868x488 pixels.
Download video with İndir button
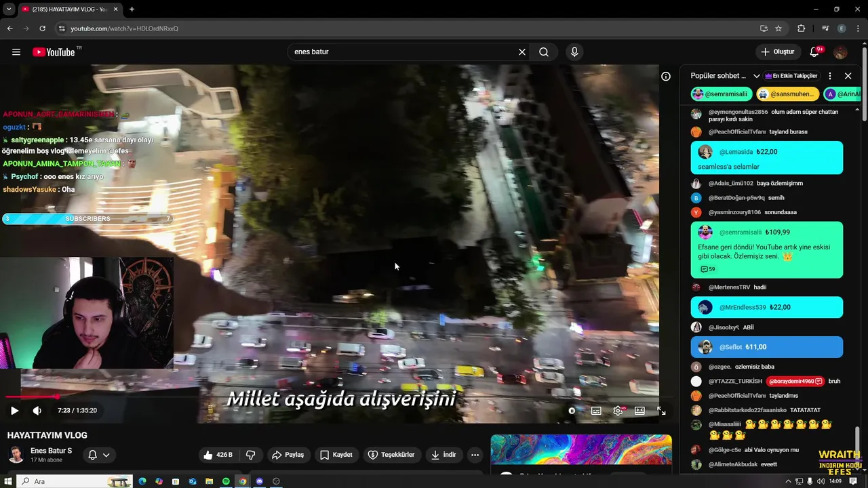[x=443, y=455]
